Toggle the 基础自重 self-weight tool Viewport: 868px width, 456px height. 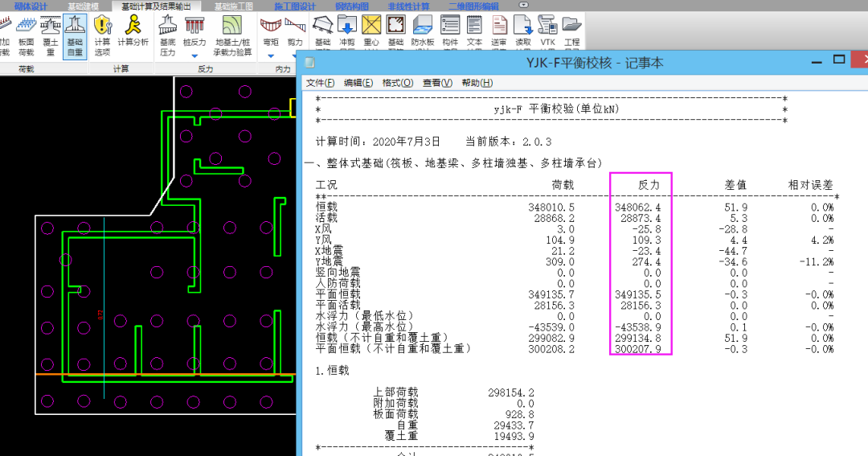click(x=75, y=36)
